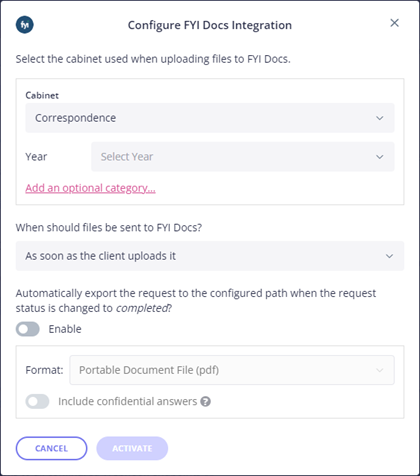
Task: Click the Cancel button
Action: [x=51, y=448]
